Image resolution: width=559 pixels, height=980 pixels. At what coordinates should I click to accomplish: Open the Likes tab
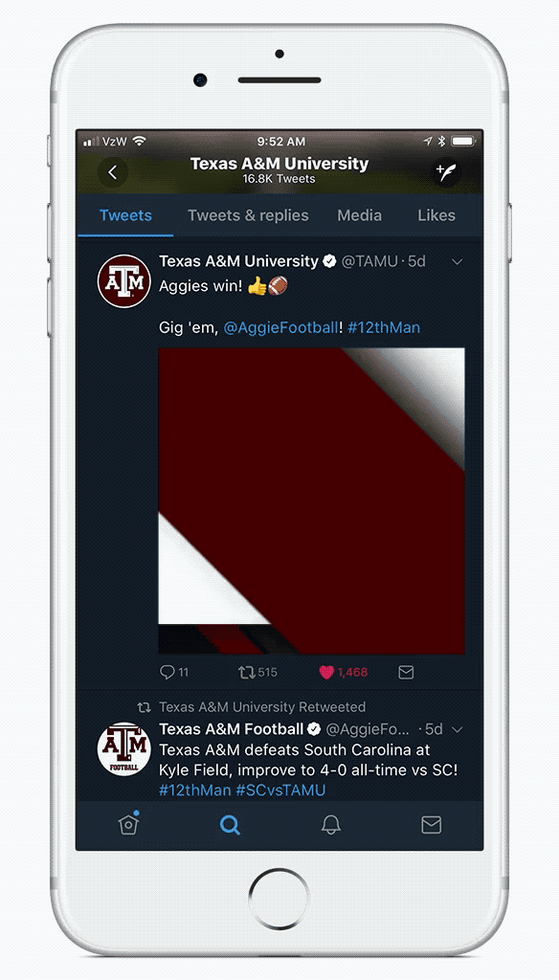436,215
